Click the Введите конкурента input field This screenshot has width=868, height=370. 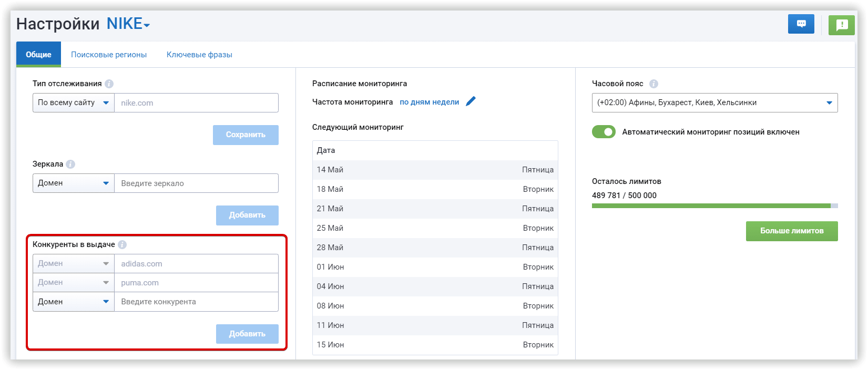point(196,302)
